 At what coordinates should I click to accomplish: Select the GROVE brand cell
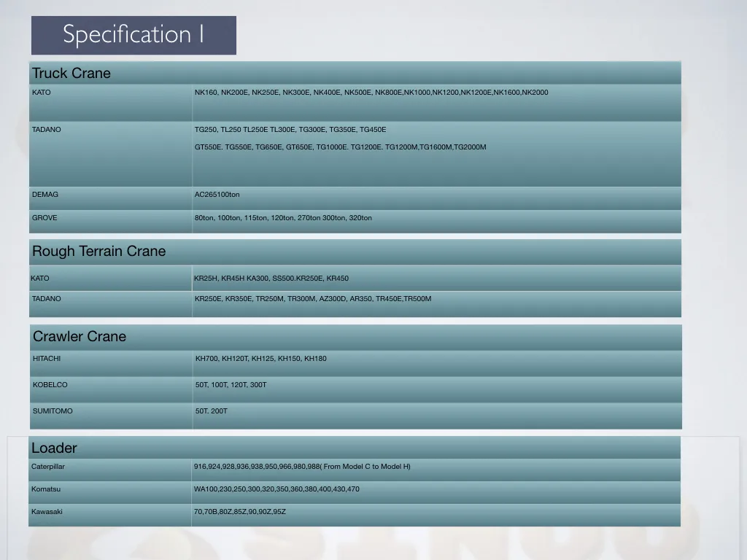coord(44,218)
